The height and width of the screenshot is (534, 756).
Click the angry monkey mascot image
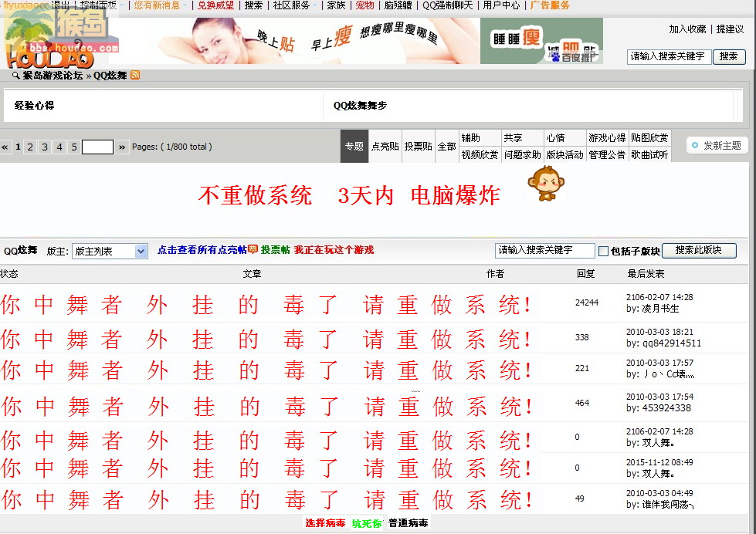545,183
